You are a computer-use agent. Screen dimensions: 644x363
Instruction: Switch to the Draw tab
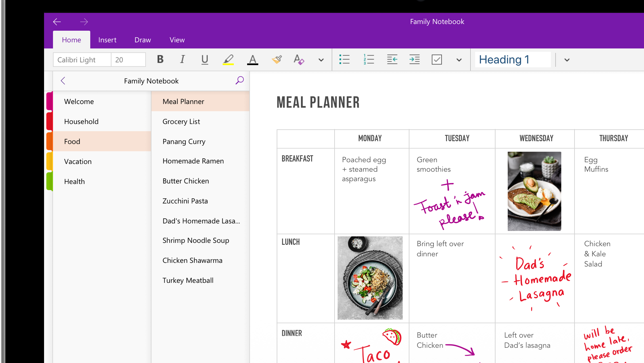tap(142, 40)
